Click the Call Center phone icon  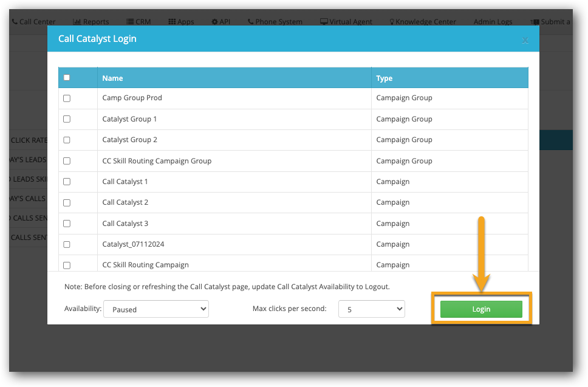[15, 22]
